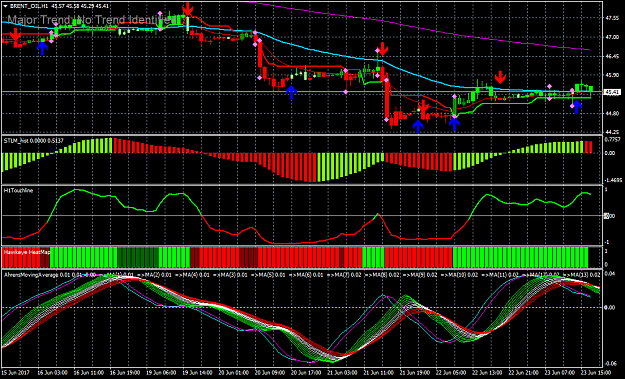
Task: Click the 21 Jun 03:00 time label
Action: tap(342, 373)
